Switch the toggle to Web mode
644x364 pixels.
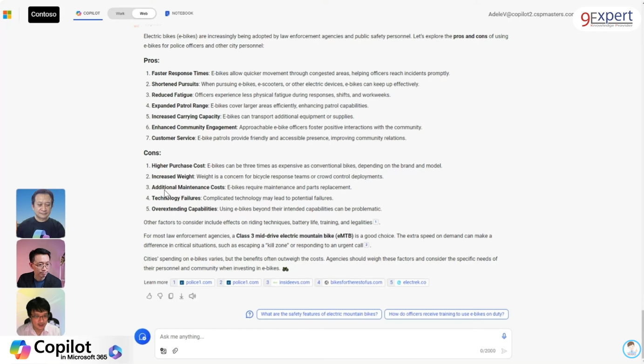click(143, 13)
